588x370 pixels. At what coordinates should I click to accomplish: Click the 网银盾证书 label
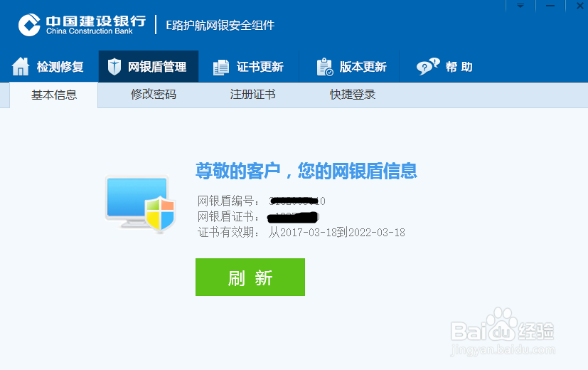click(228, 216)
